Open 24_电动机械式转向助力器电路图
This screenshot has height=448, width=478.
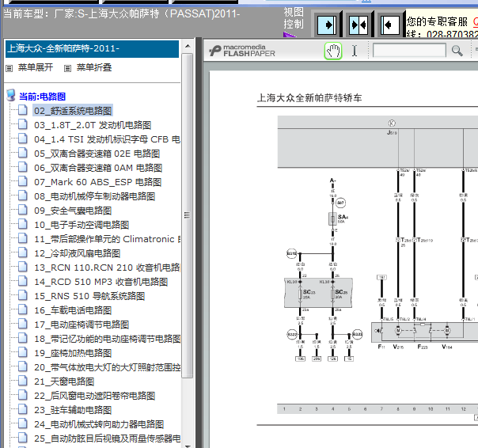pos(99,424)
